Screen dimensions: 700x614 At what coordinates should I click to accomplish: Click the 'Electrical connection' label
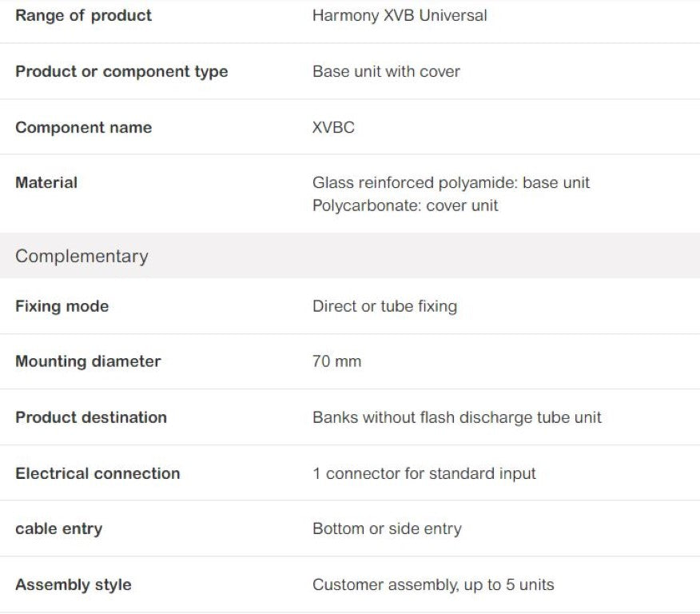coord(97,473)
